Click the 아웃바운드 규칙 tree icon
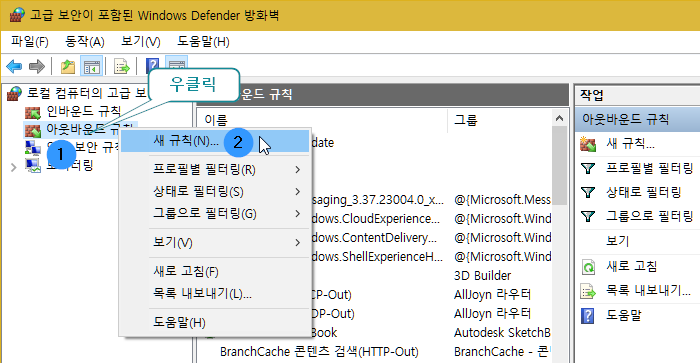The image size is (700, 363). (x=33, y=130)
